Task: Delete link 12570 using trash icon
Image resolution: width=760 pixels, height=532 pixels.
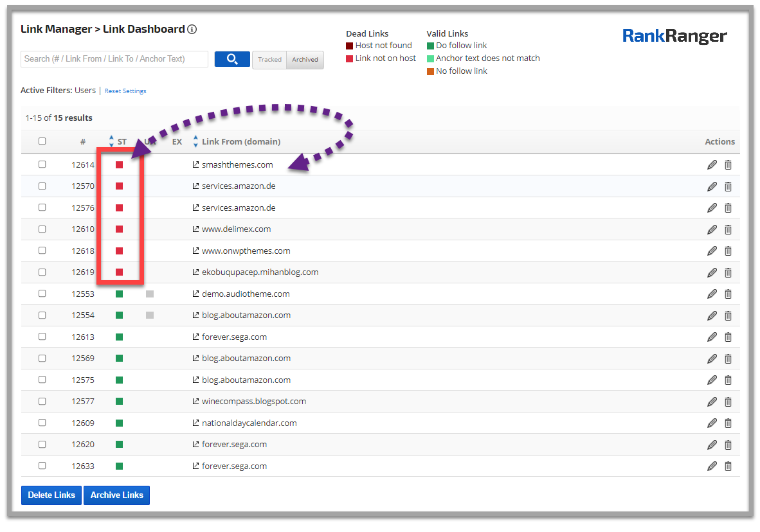Action: [x=728, y=187]
